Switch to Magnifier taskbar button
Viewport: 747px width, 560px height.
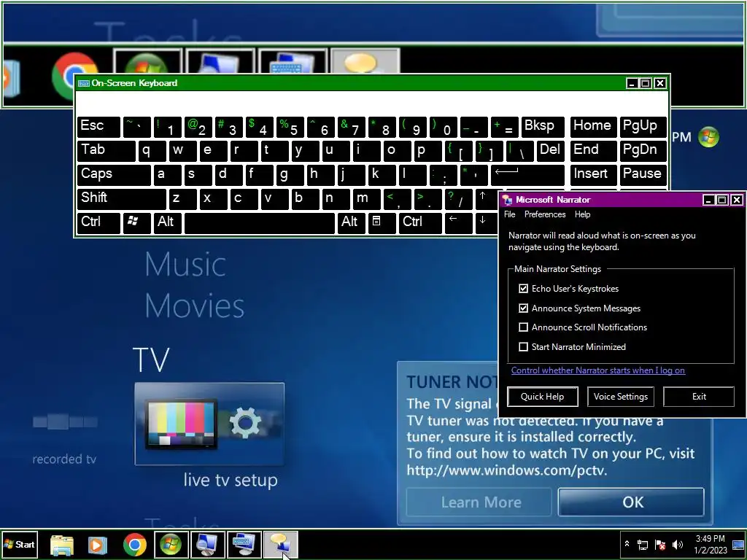[208, 544]
